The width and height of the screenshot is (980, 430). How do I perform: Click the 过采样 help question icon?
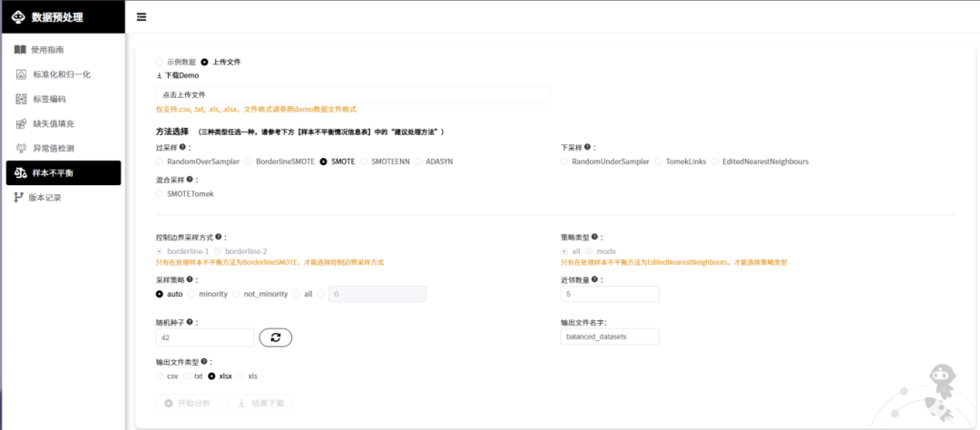pyautogui.click(x=182, y=147)
